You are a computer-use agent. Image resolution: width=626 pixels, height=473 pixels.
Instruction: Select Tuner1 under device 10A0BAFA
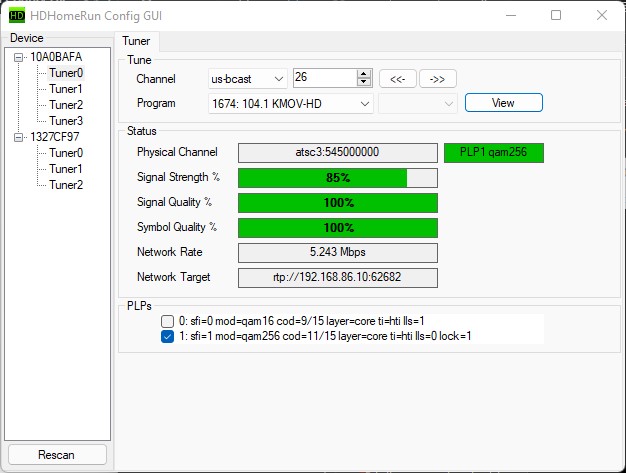[66, 89]
